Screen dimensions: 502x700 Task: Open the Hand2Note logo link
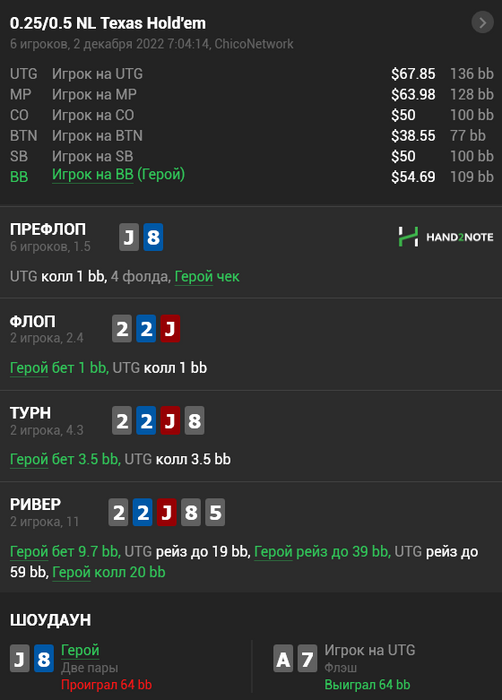[446, 237]
